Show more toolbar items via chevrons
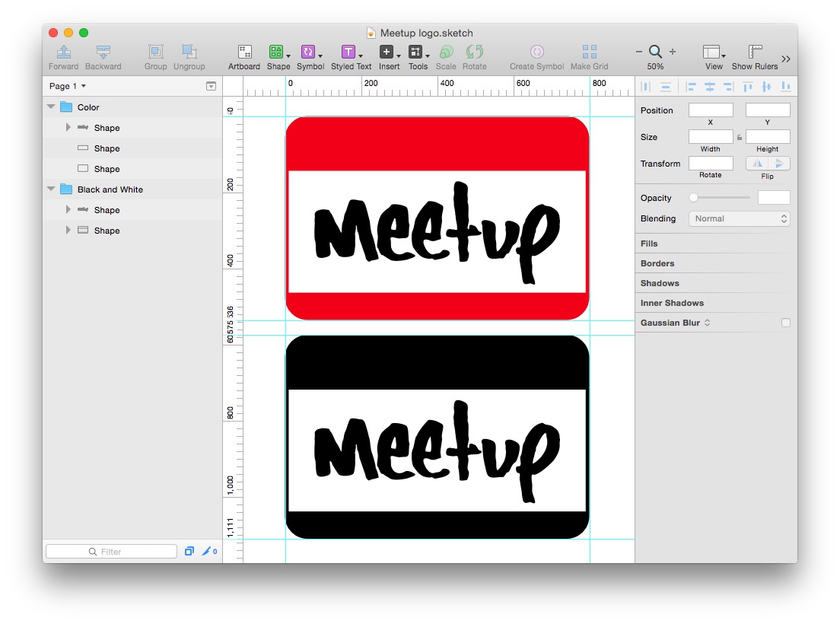Image resolution: width=840 pixels, height=624 pixels. coord(786,59)
